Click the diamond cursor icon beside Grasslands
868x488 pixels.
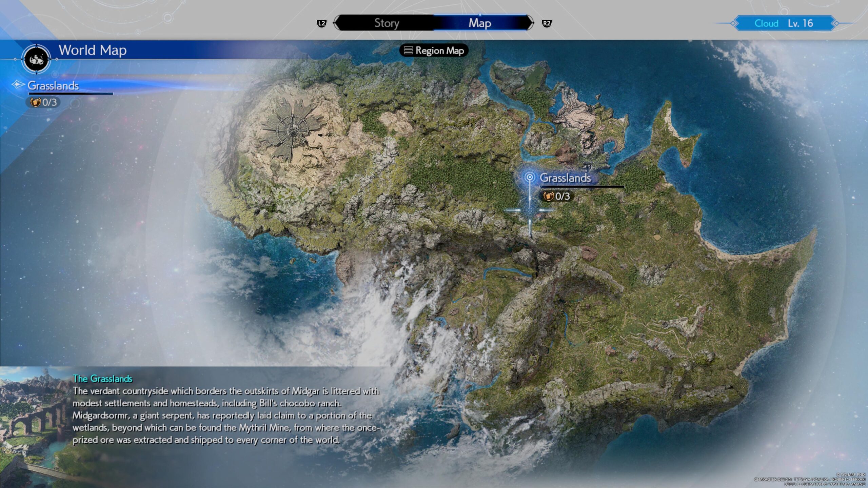tap(18, 84)
